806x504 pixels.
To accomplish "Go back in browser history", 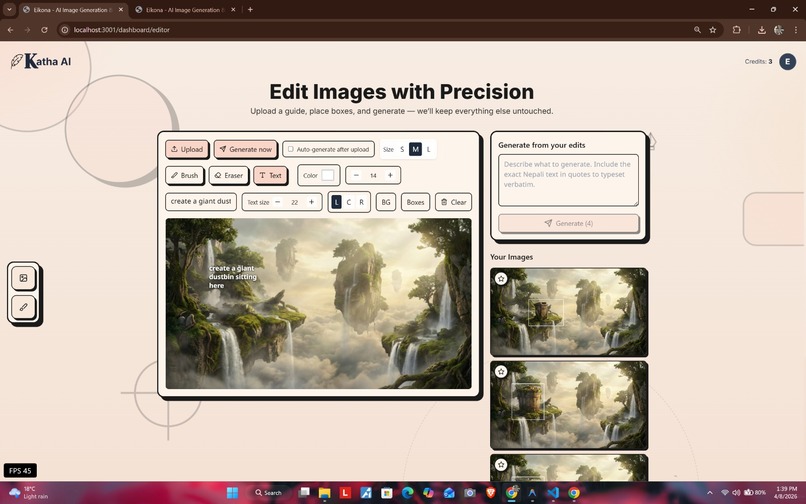I will (10, 30).
